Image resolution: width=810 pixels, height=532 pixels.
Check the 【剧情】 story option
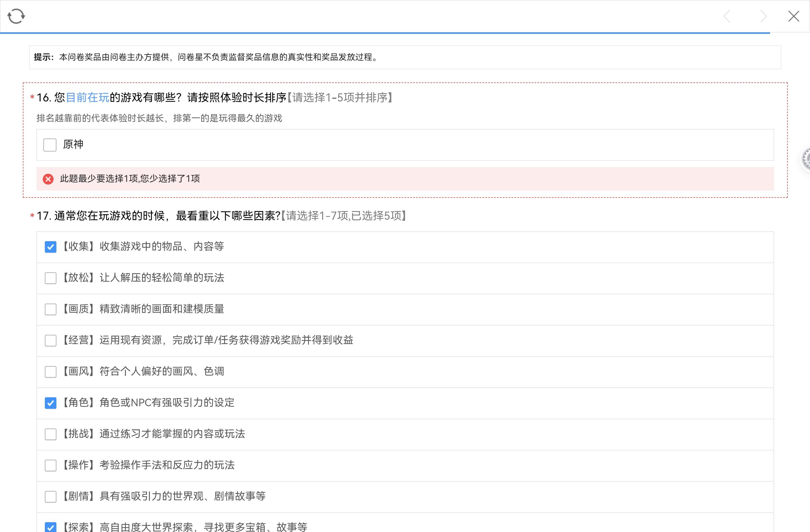tap(51, 497)
